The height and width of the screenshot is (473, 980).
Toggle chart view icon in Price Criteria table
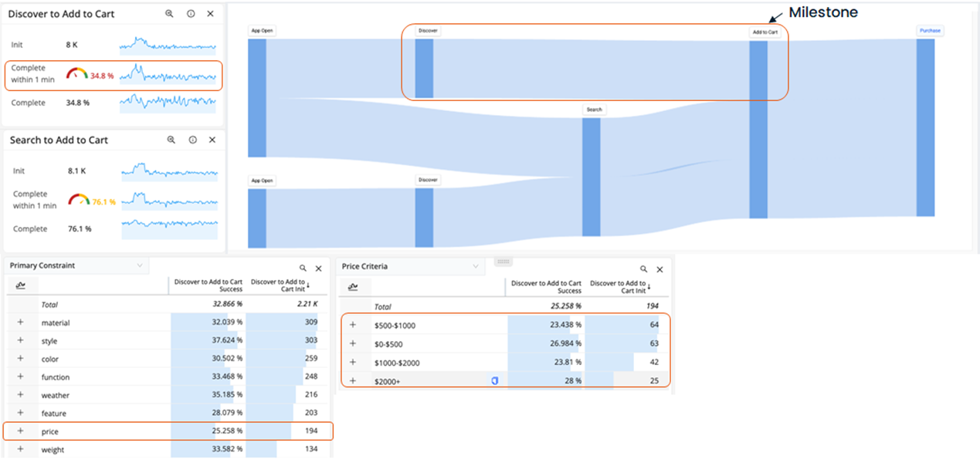353,287
